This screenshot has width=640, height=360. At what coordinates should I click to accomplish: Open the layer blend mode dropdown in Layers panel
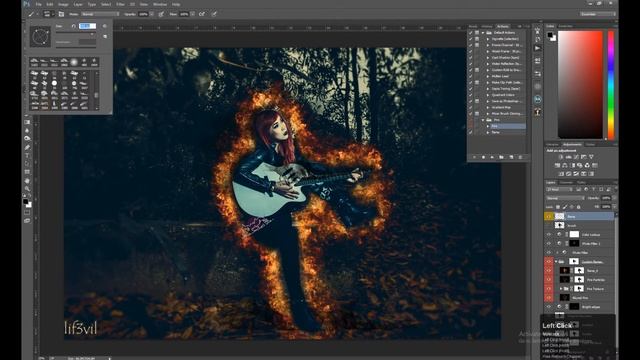pos(565,198)
